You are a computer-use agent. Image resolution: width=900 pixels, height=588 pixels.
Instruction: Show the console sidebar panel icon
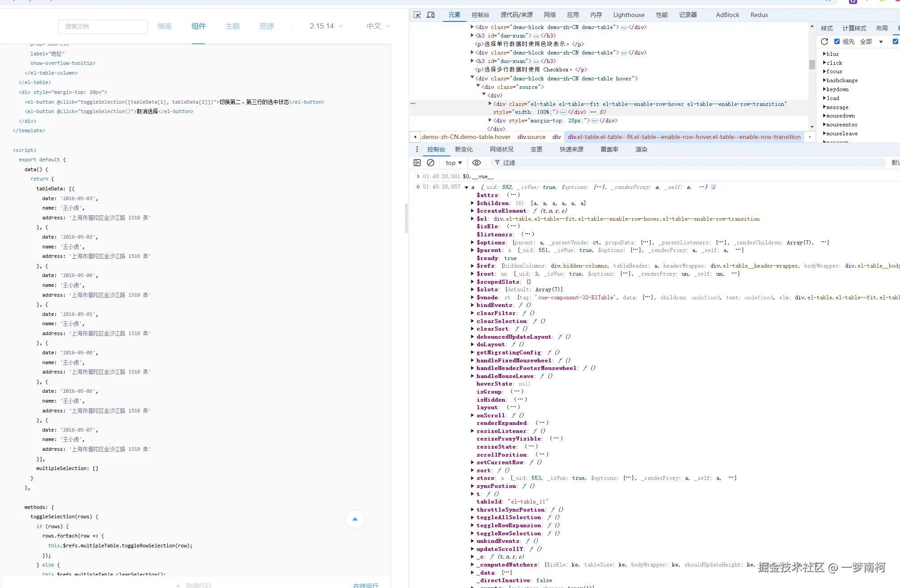point(417,163)
